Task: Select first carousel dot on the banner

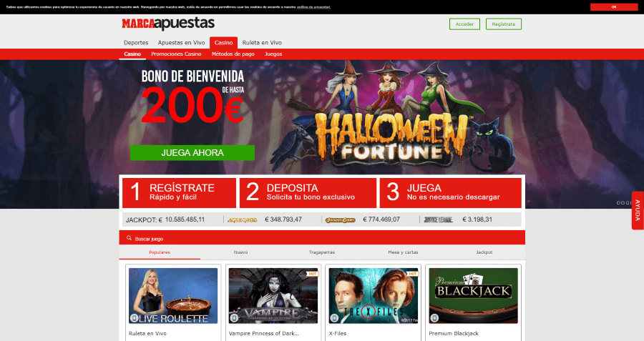Action: pyautogui.click(x=618, y=203)
